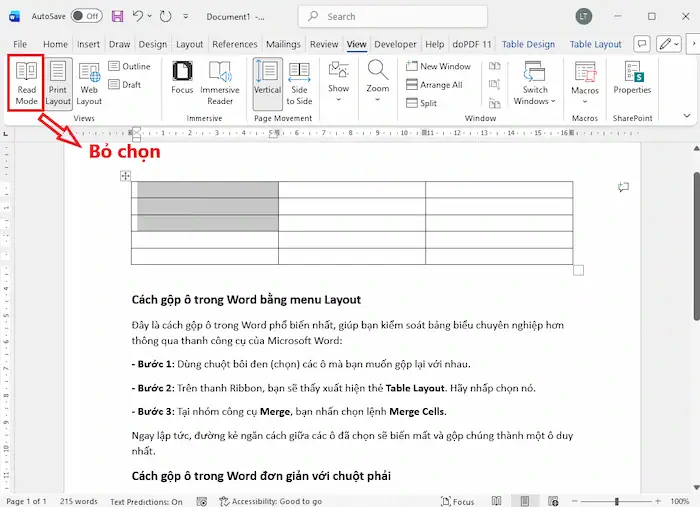Viewport: 700px width, 507px height.
Task: Click macro recording status icon
Action: 202,502
